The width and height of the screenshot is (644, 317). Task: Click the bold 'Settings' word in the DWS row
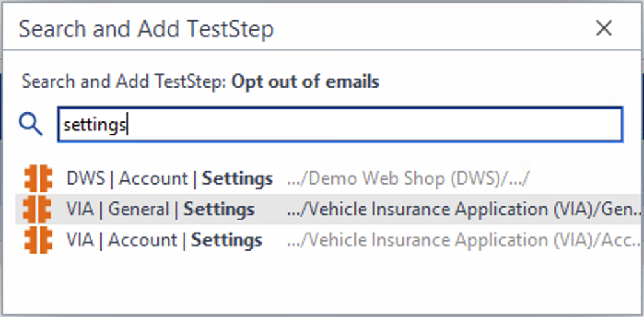[237, 179]
